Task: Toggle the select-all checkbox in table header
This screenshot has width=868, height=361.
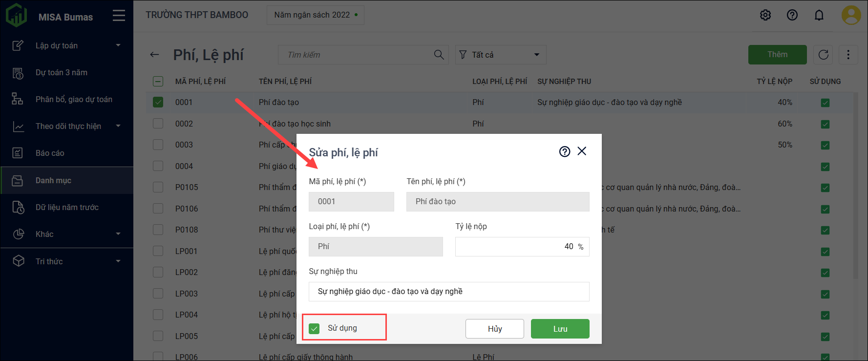Action: tap(158, 82)
